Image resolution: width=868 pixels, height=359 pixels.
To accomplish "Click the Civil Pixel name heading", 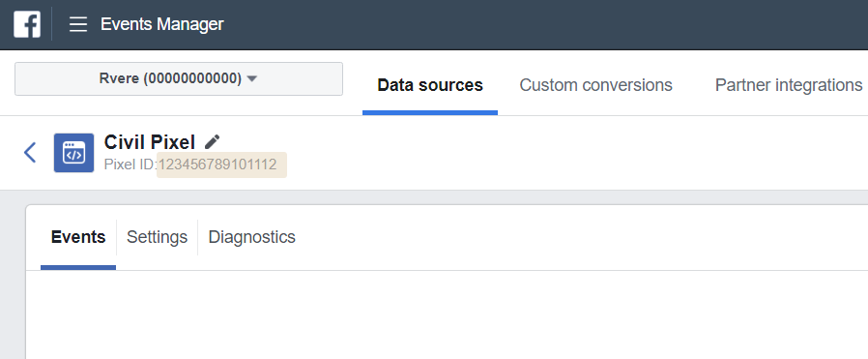I will click(150, 142).
